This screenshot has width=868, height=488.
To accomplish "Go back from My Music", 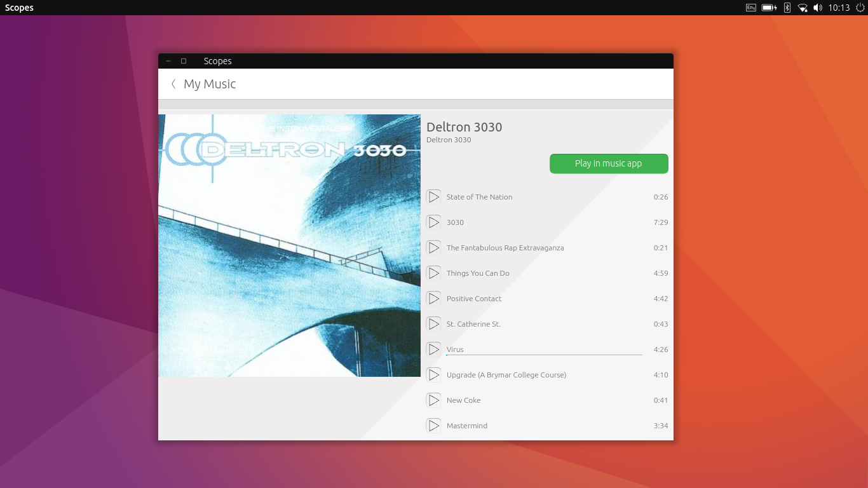I will [173, 84].
